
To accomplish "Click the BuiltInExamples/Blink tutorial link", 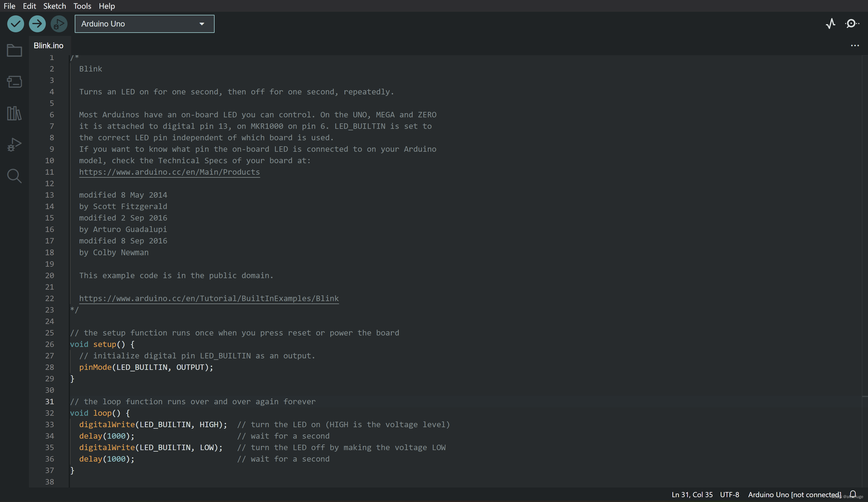I will [209, 298].
